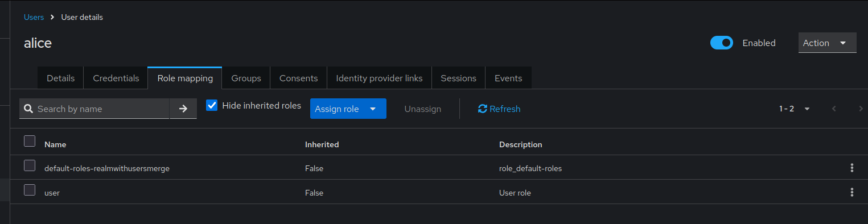Click the alice page heading
The width and height of the screenshot is (868, 224).
(38, 43)
